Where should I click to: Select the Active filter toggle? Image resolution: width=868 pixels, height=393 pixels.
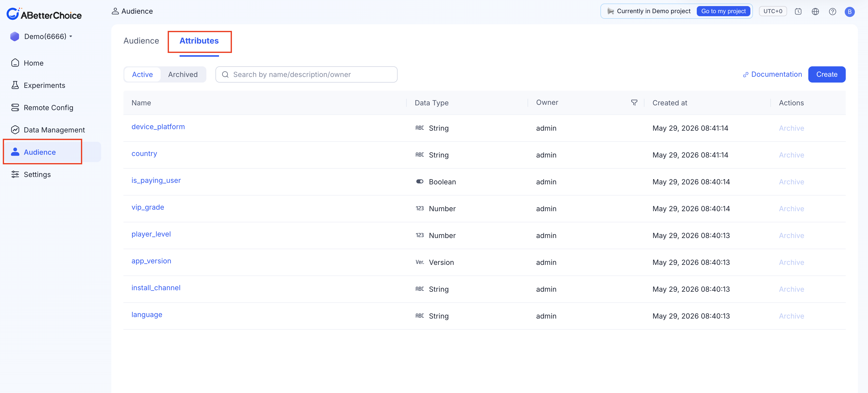(x=142, y=74)
